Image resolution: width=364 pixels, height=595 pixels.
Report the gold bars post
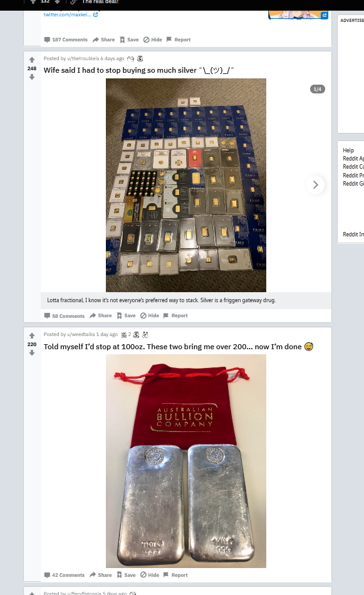(175, 316)
